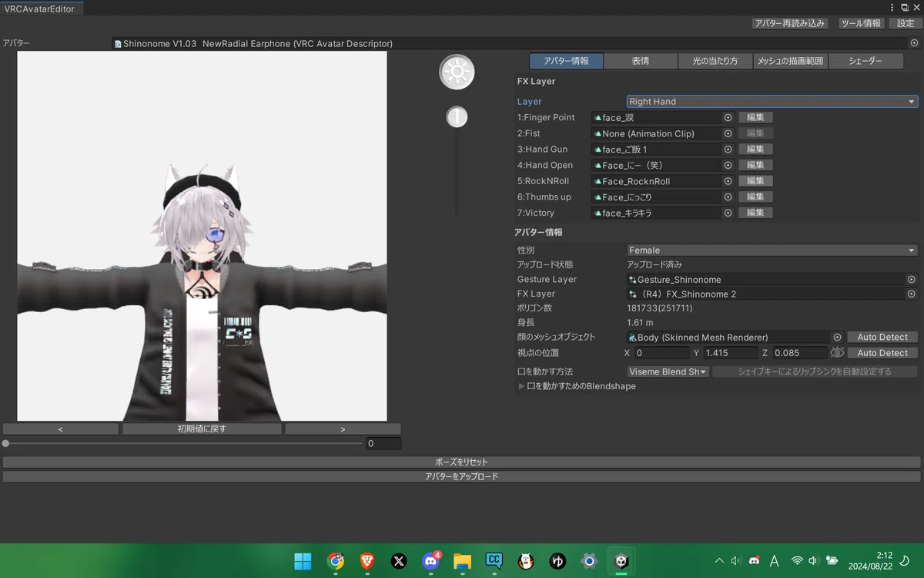The width and height of the screenshot is (924, 578).
Task: Open object picker for Body mesh renderer
Action: tap(838, 338)
